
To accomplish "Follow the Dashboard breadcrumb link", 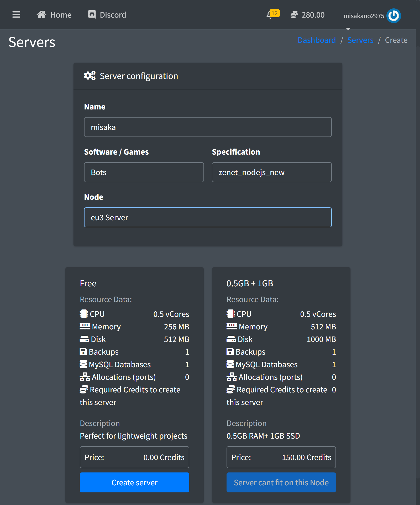I will pos(317,40).
